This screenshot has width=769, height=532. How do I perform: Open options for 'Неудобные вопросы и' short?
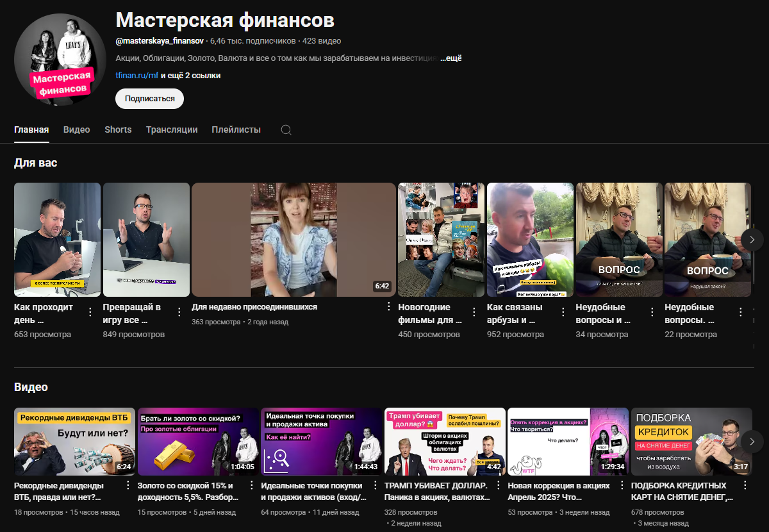(652, 312)
